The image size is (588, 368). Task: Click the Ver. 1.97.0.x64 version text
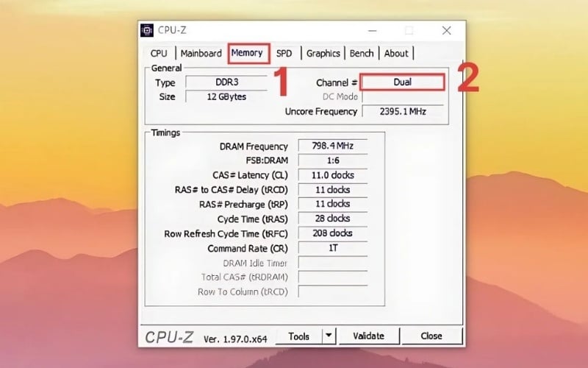[x=235, y=339]
